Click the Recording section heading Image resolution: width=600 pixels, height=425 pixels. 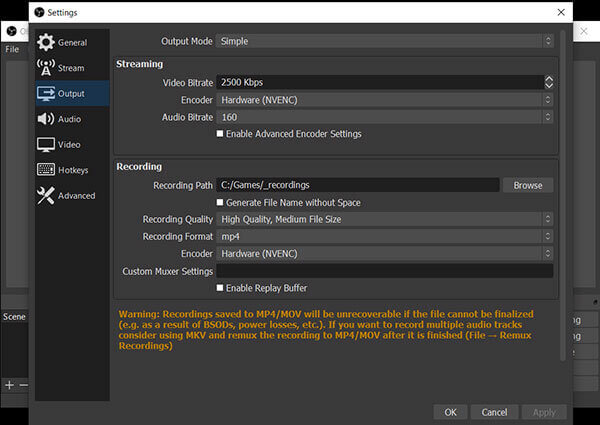click(x=139, y=167)
